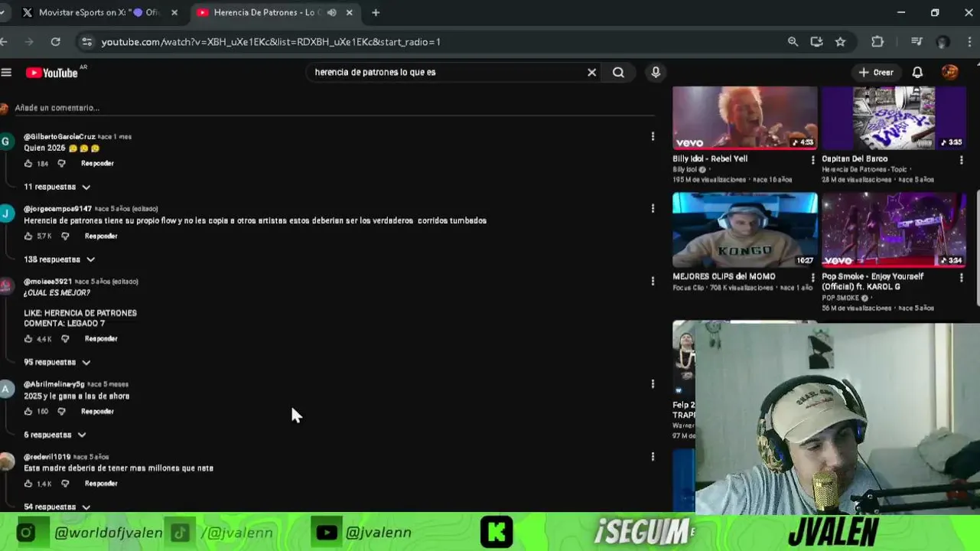Click the browser address bar URL
The image size is (980, 551).
[x=271, y=42]
